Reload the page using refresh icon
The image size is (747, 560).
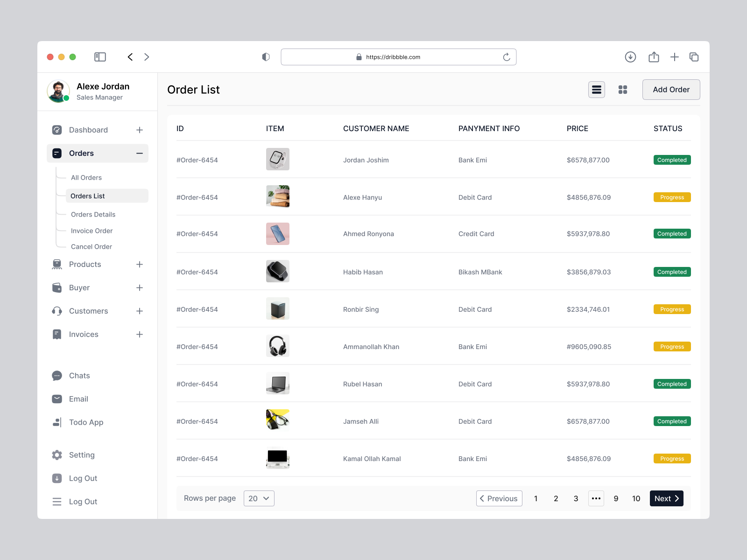[507, 57]
